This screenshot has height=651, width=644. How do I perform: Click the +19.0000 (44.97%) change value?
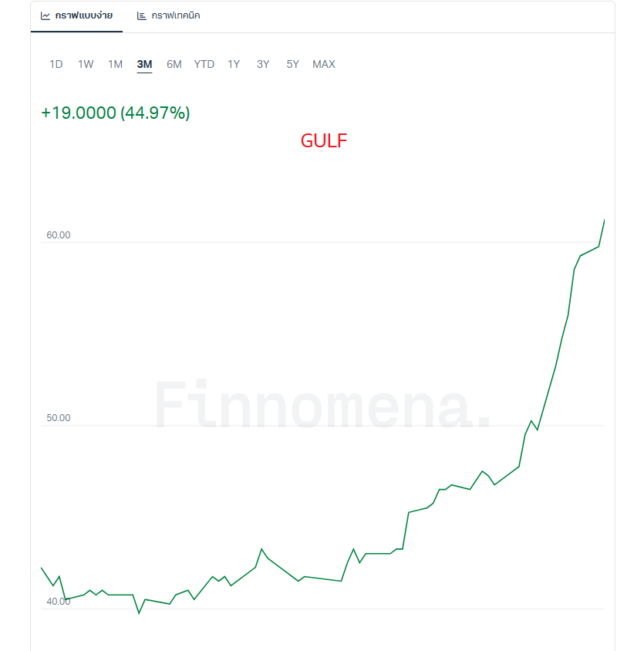click(116, 113)
